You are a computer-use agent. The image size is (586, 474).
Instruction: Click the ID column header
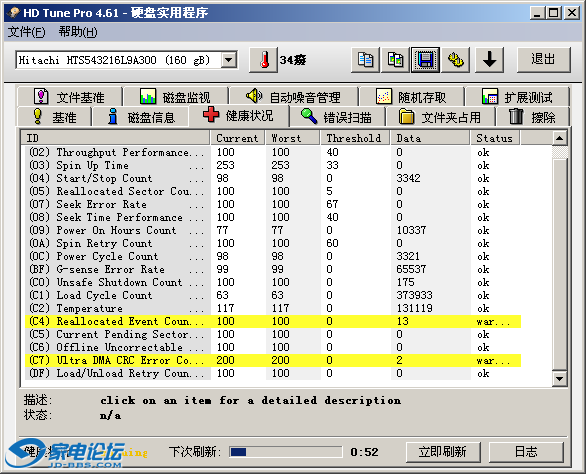pos(115,138)
